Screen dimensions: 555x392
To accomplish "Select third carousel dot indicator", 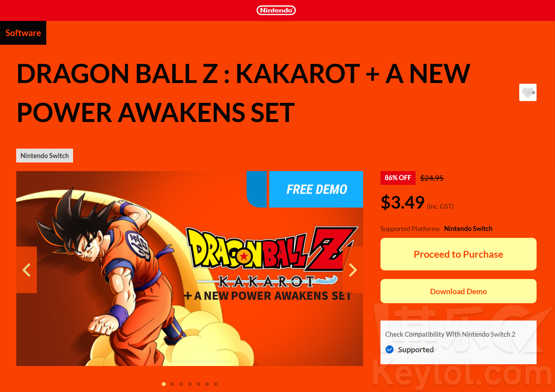I will pyautogui.click(x=181, y=384).
